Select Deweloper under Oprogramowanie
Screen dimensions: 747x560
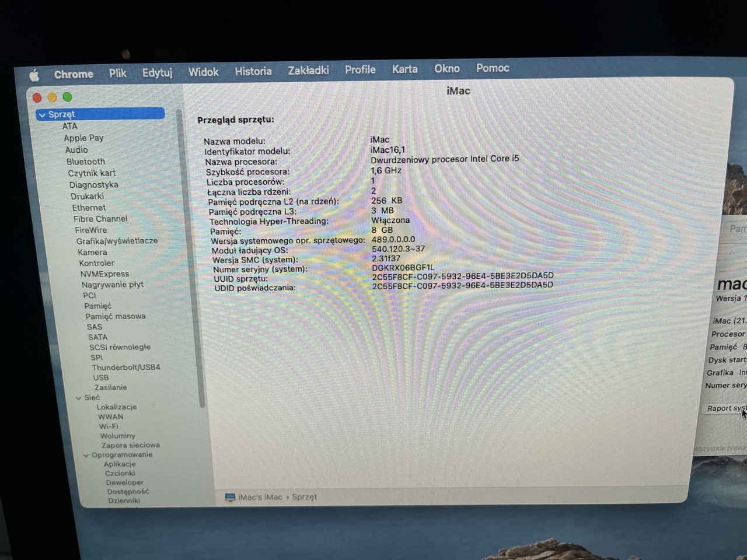(124, 482)
